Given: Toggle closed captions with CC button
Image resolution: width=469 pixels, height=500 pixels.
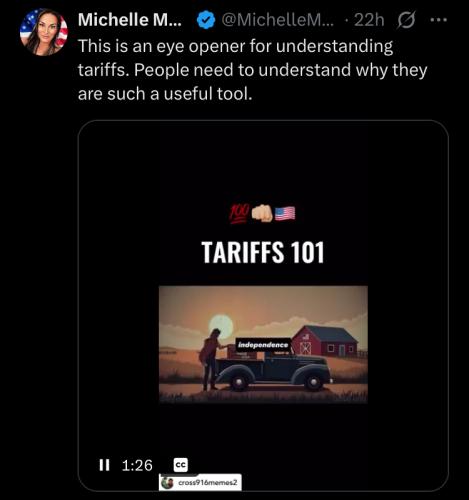Looking at the screenshot, I should [x=181, y=465].
